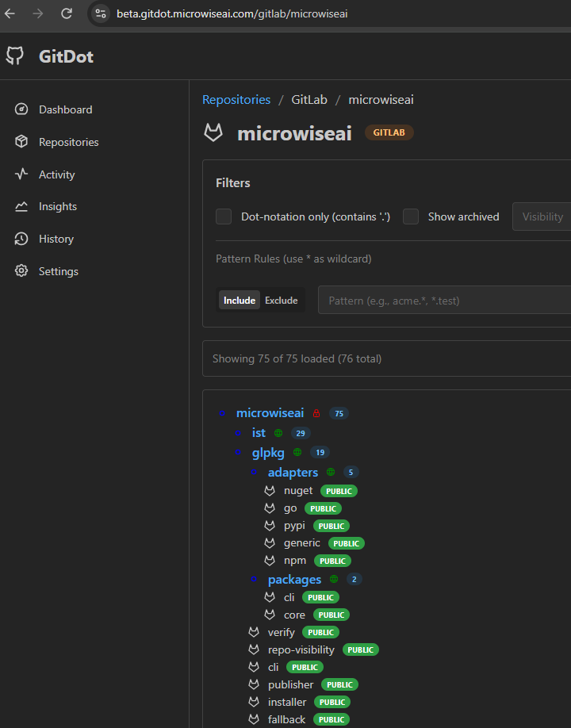Open History in the sidebar
The width and height of the screenshot is (571, 728).
point(56,239)
